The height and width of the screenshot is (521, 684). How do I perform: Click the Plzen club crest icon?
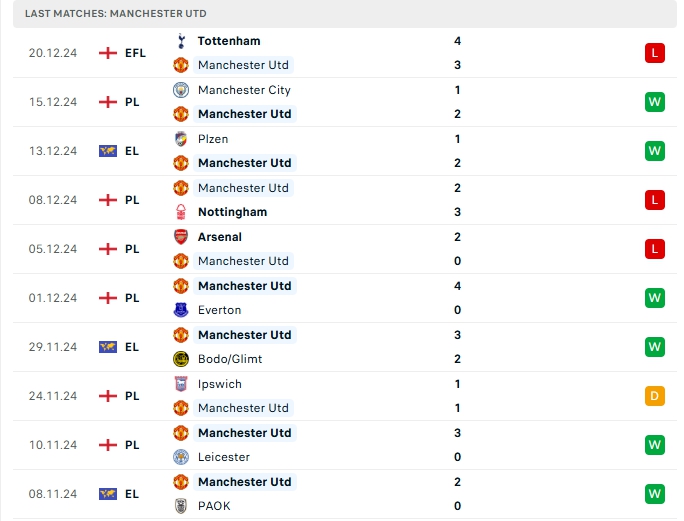point(181,139)
